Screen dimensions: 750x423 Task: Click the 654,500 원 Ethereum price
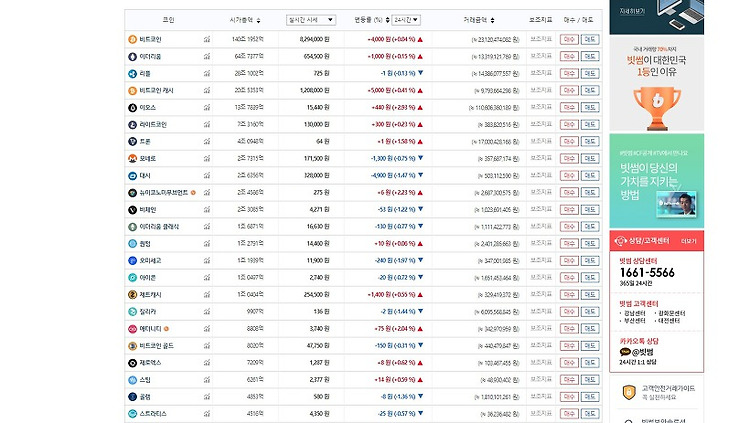[x=317, y=56]
